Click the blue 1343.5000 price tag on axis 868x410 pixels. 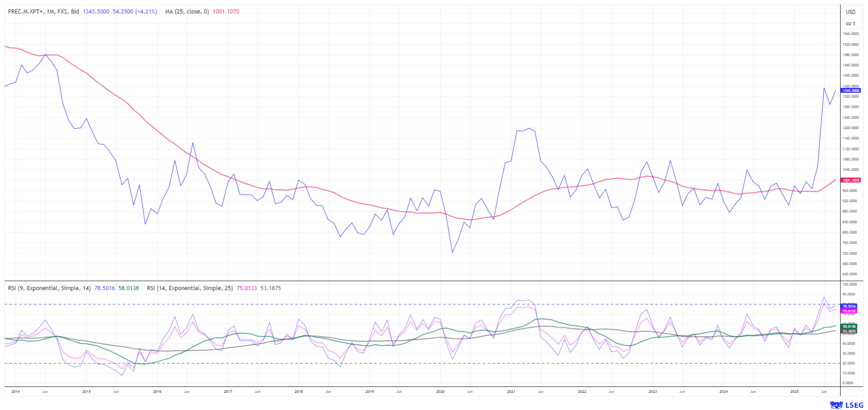pyautogui.click(x=851, y=91)
